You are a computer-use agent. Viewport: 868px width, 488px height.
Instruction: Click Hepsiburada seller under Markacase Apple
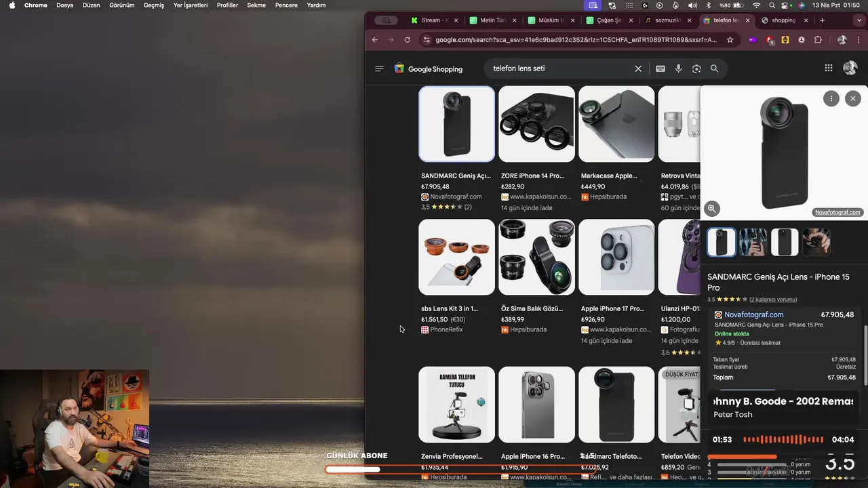click(x=608, y=197)
